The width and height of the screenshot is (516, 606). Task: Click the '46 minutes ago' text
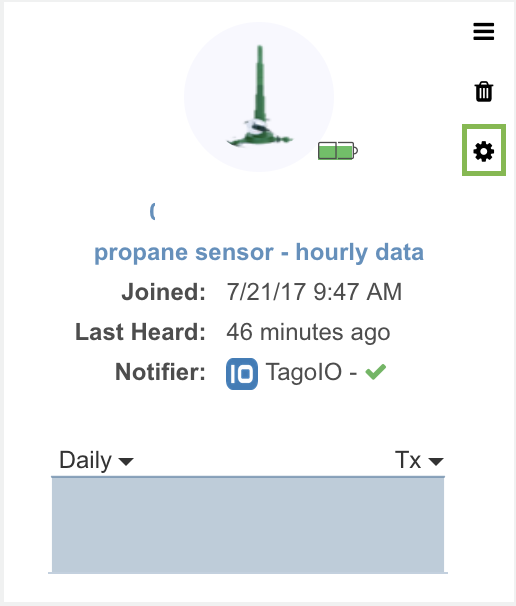tap(308, 332)
